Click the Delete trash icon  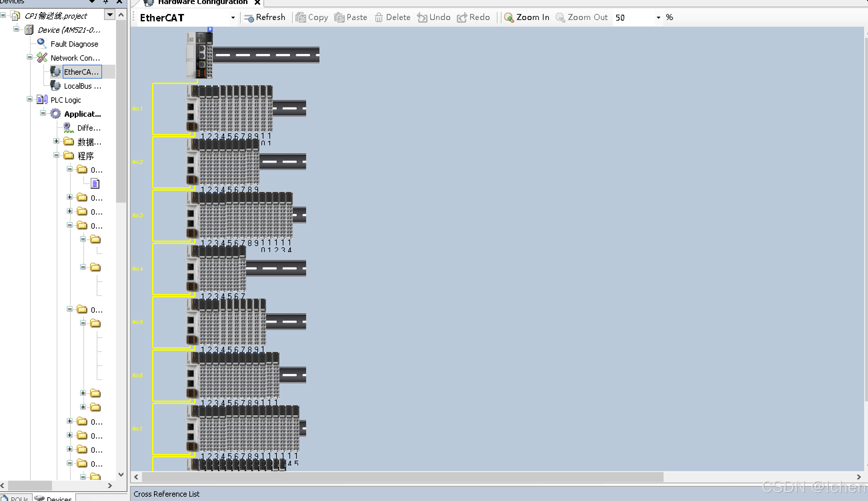(x=378, y=18)
